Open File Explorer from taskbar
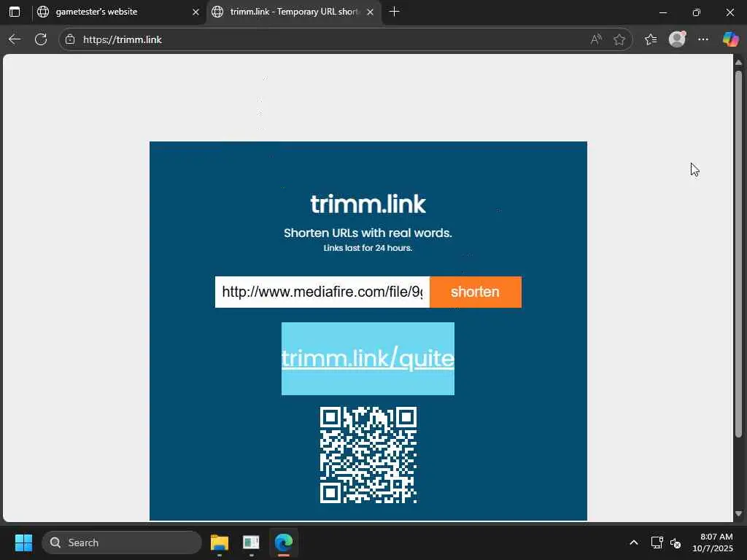Screen dimensions: 747x560 click(220, 542)
